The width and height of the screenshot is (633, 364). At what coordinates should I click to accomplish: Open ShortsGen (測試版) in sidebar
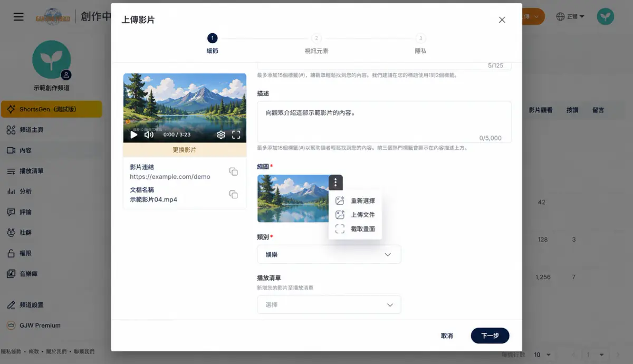pyautogui.click(x=51, y=109)
